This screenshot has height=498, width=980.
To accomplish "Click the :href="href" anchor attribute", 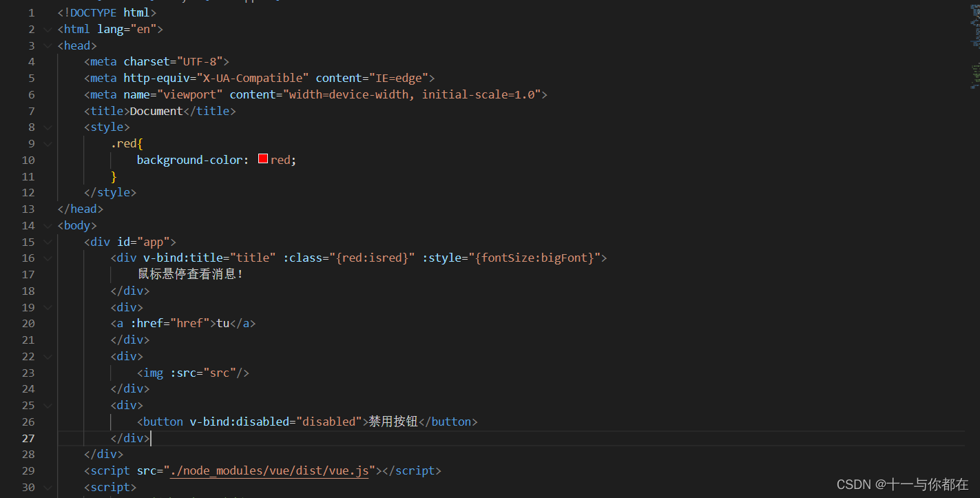I will click(170, 324).
